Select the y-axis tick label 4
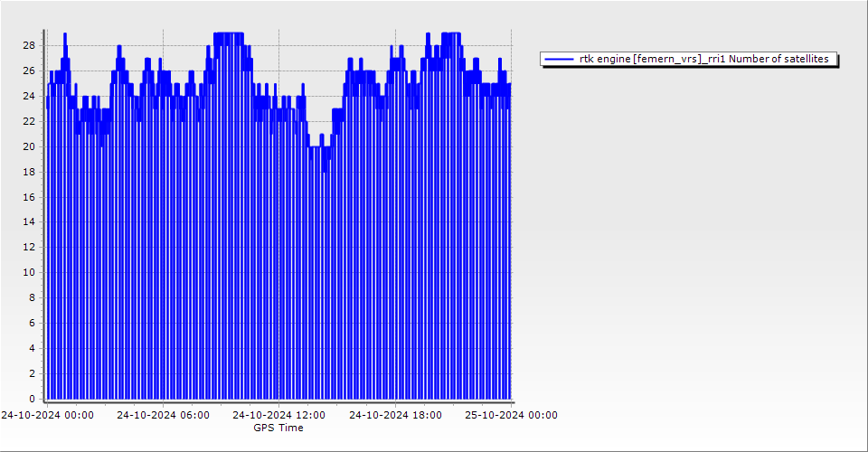 pos(32,348)
